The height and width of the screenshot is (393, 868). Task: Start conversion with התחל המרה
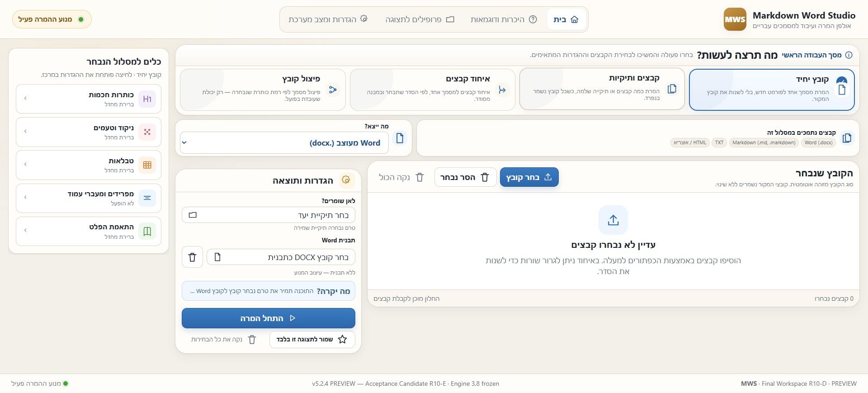click(x=269, y=318)
